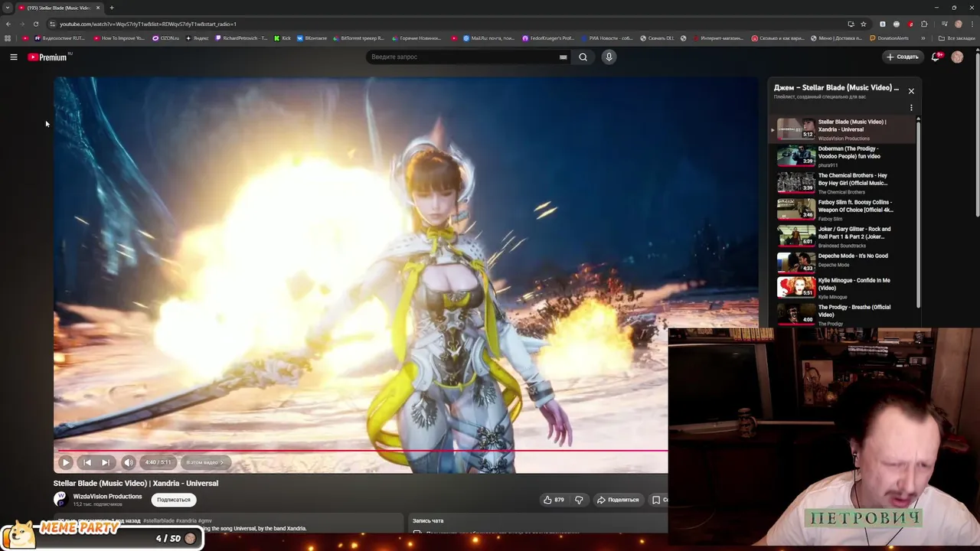Click the search magnifier button
This screenshot has width=980, height=551.
pos(583,57)
